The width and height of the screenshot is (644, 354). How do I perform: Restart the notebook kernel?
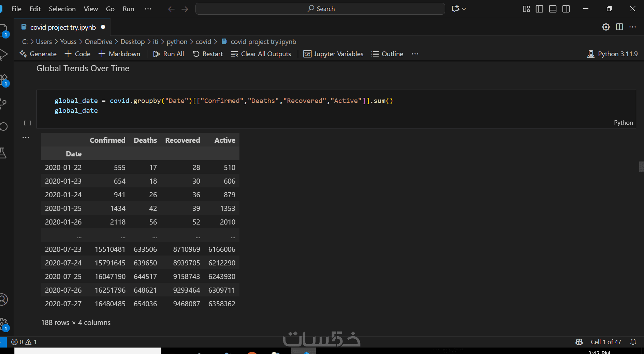(x=208, y=54)
